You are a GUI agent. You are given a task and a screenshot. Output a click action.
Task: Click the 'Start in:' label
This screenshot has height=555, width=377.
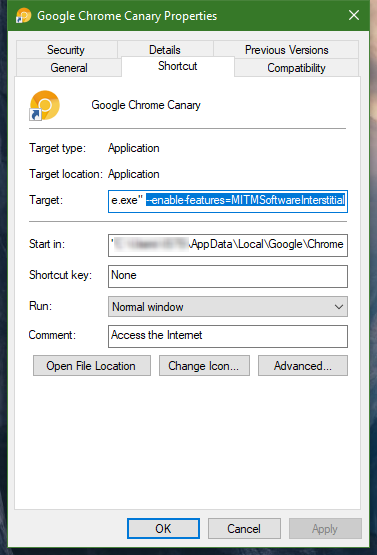click(47, 244)
